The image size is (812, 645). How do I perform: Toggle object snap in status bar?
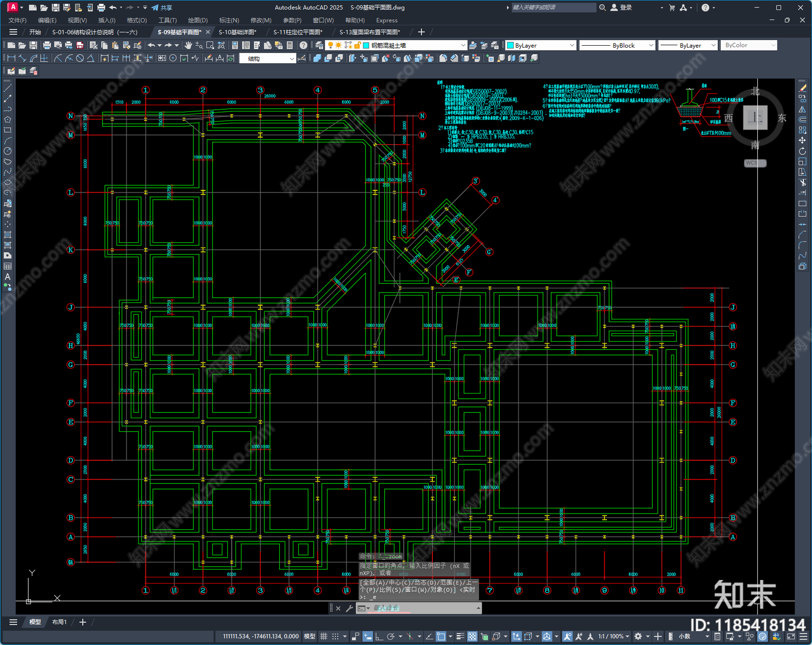pyautogui.click(x=441, y=636)
